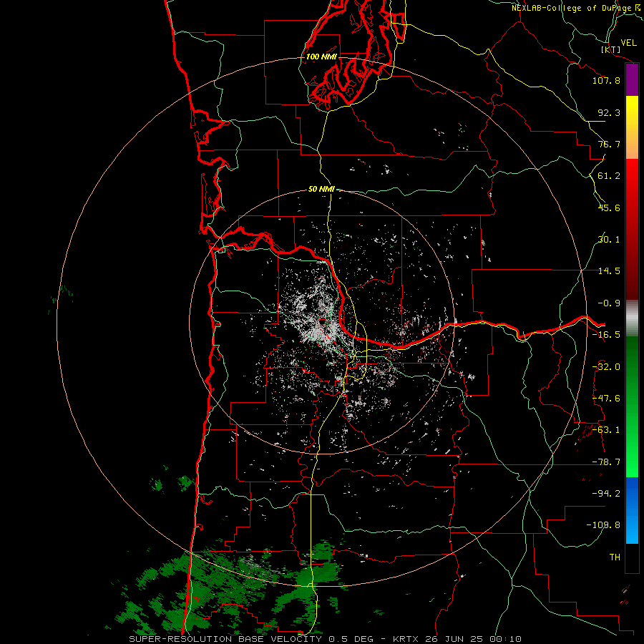
Task: Click the -78.7 velocity scale value
Action: pos(606,462)
